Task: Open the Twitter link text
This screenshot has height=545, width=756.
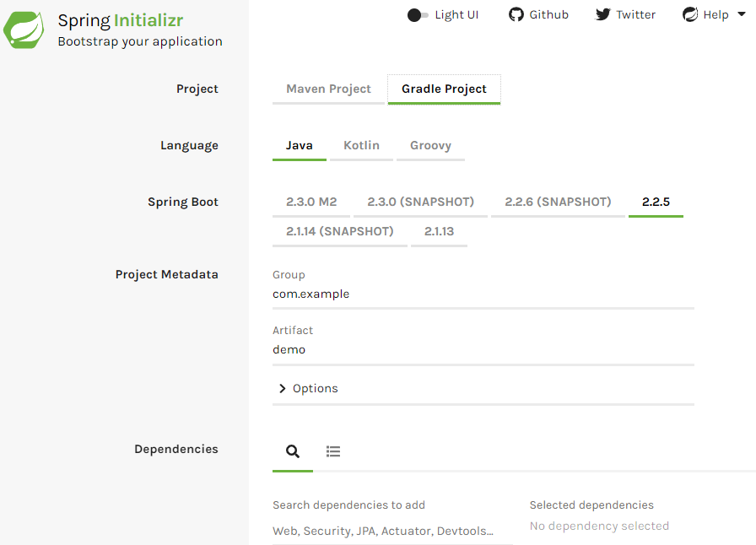Action: coord(636,15)
